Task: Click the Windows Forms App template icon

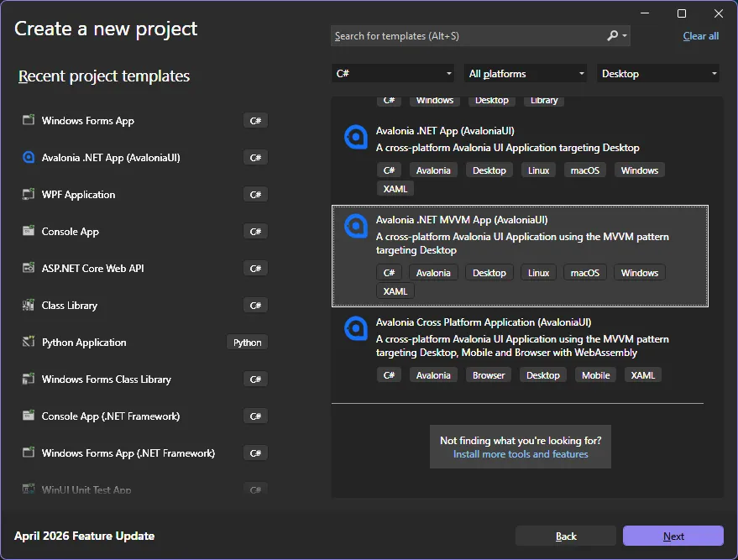Action: [29, 120]
